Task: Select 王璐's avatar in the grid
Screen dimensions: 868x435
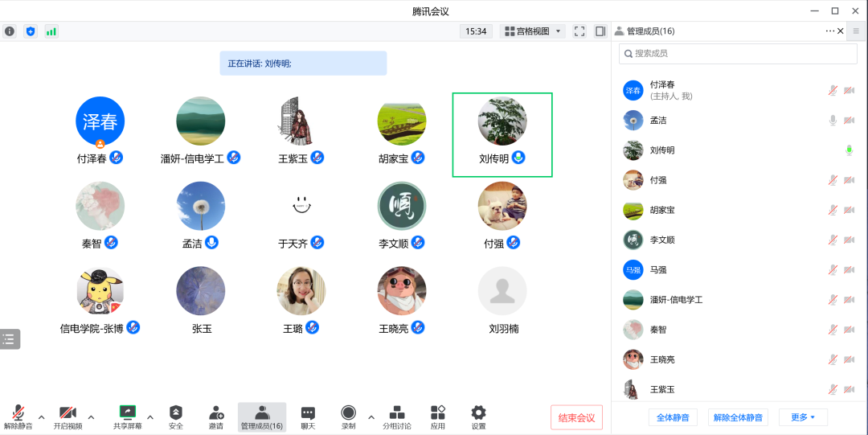Action: (x=301, y=291)
